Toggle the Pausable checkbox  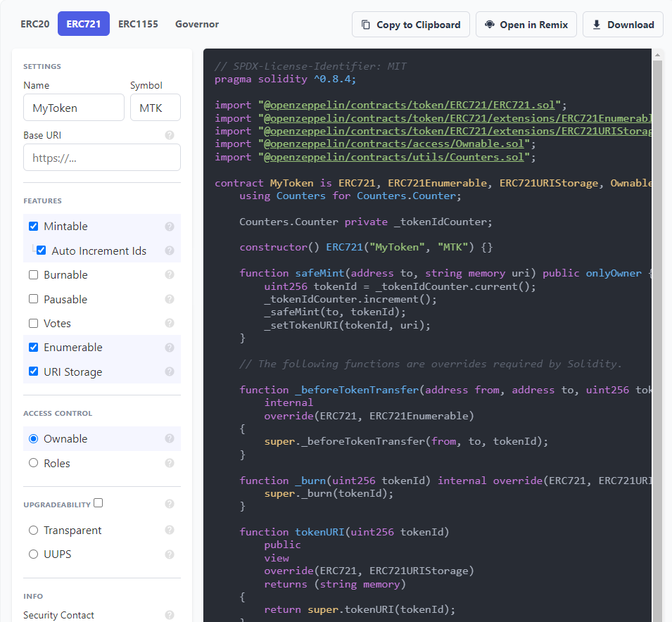(33, 299)
